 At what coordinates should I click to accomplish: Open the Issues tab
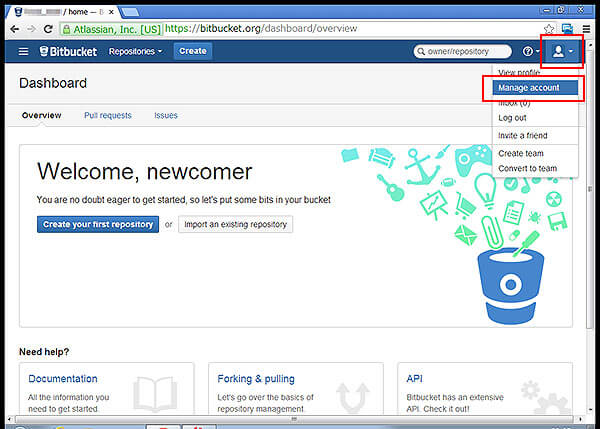point(166,115)
